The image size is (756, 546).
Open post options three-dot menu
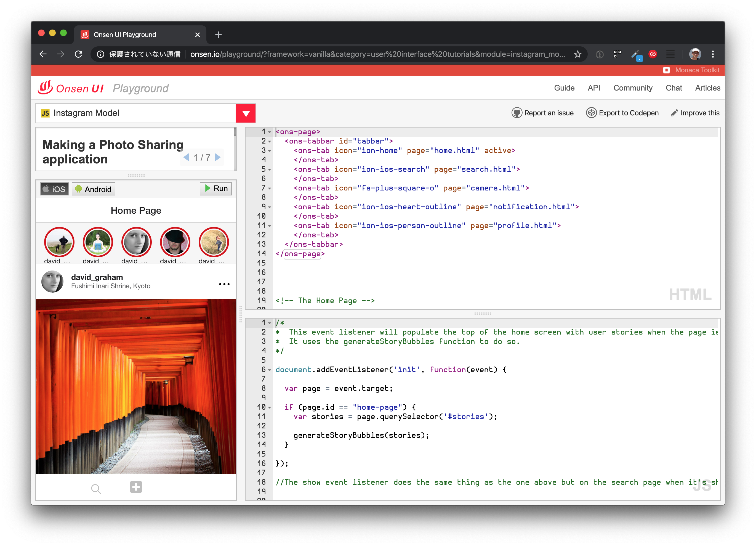point(224,284)
